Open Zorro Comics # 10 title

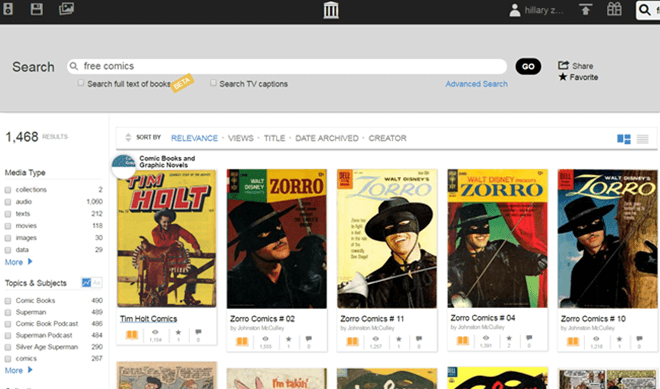[593, 319]
